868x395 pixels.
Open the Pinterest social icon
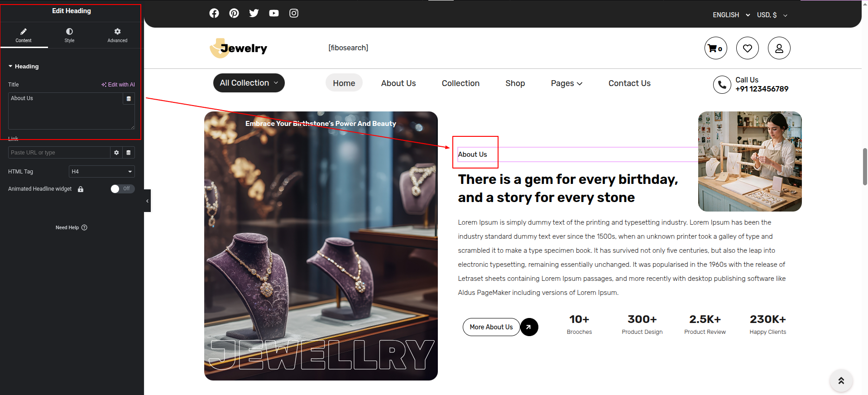pos(234,13)
